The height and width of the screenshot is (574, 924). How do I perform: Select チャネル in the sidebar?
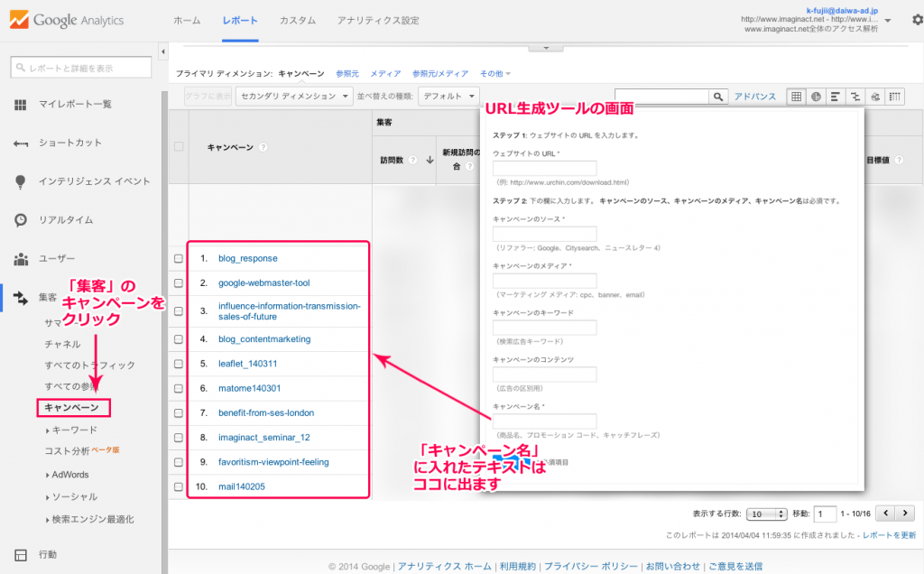point(62,344)
